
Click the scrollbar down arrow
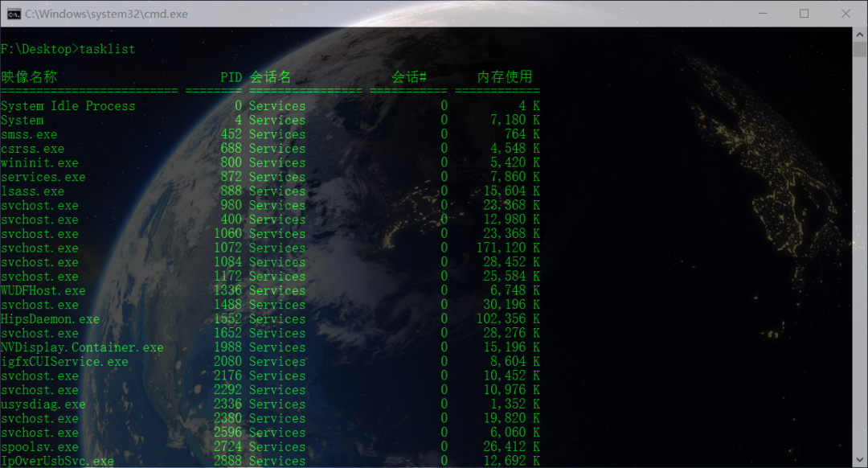[860, 460]
